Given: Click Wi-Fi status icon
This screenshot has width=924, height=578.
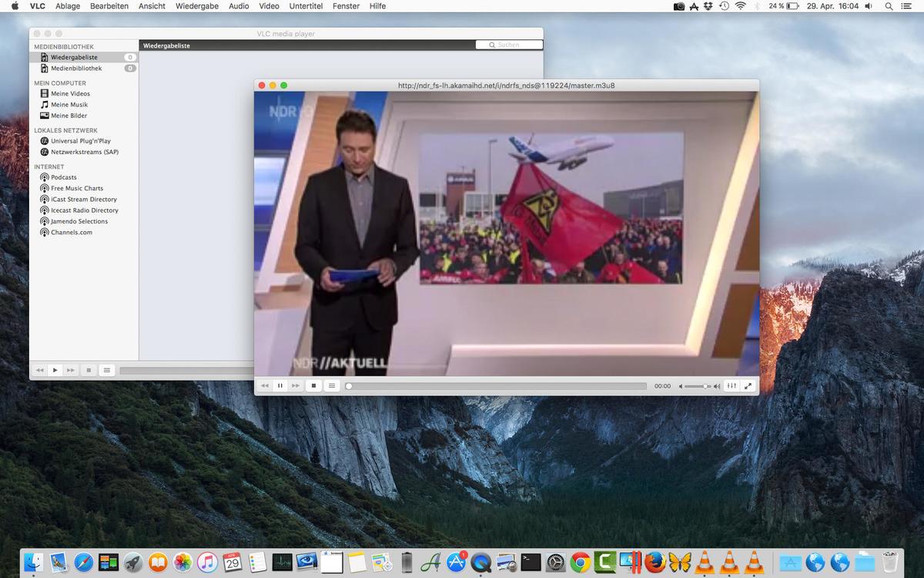Looking at the screenshot, I should [x=740, y=6].
